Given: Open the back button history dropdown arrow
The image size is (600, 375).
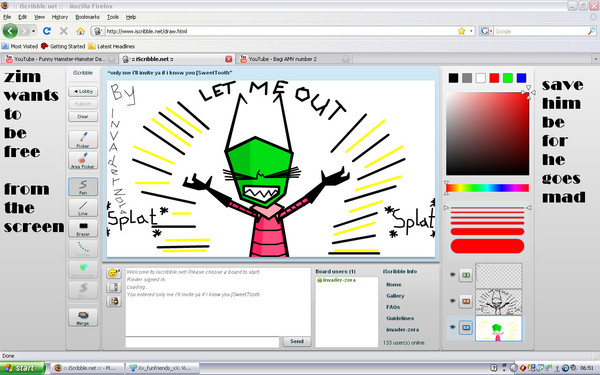Looking at the screenshot, I should 34,31.
